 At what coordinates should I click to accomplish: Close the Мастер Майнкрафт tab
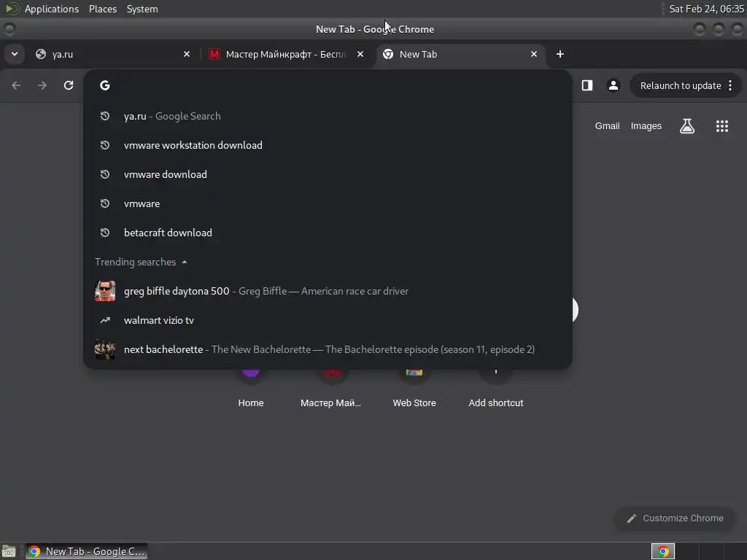click(x=360, y=54)
